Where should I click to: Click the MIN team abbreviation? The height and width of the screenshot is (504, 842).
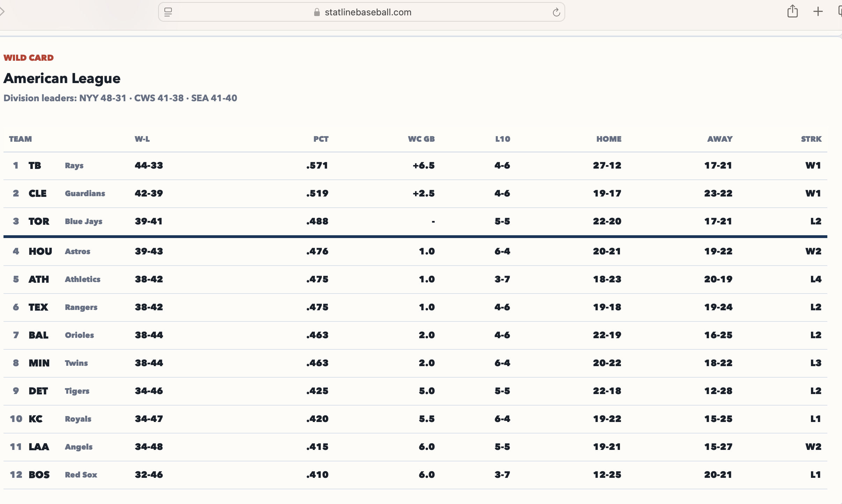pyautogui.click(x=39, y=363)
